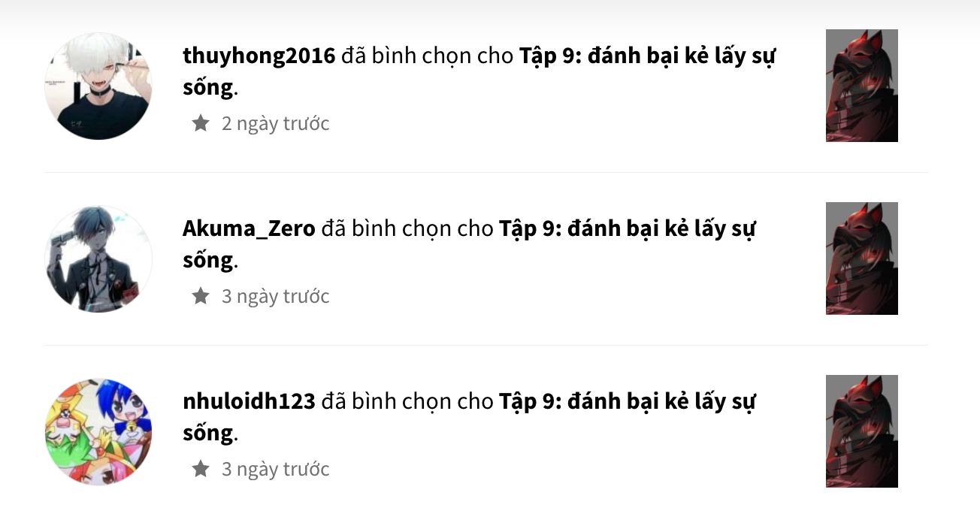Screen dimensions: 980x529
Task: Click 'đã bình chọn cho' text after nhuloidh123
Action: click(x=407, y=402)
